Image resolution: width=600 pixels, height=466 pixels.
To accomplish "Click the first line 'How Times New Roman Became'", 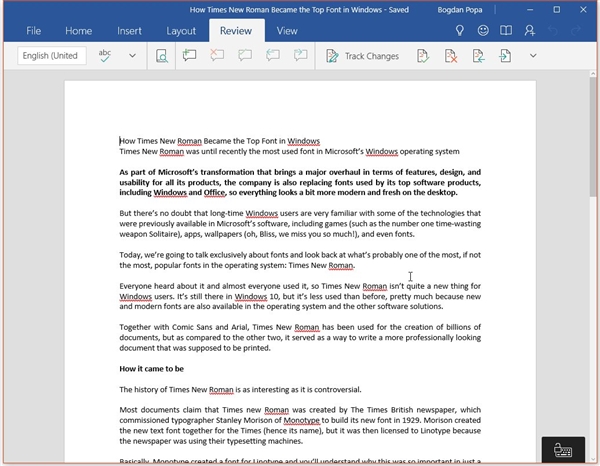I will 220,141.
